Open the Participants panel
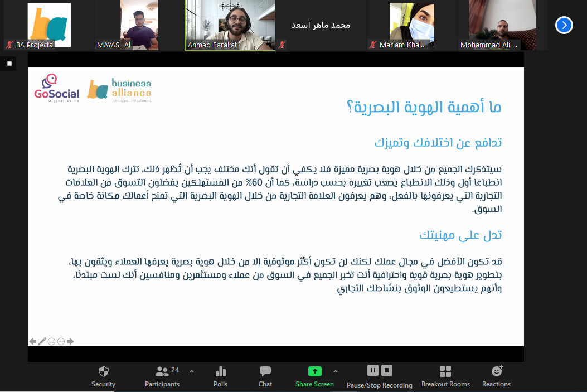Image resolution: width=587 pixels, height=392 pixels. pyautogui.click(x=162, y=376)
